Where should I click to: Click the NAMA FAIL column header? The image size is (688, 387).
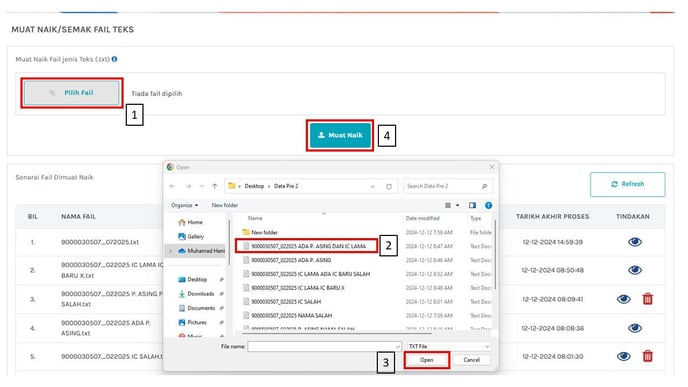coord(79,216)
